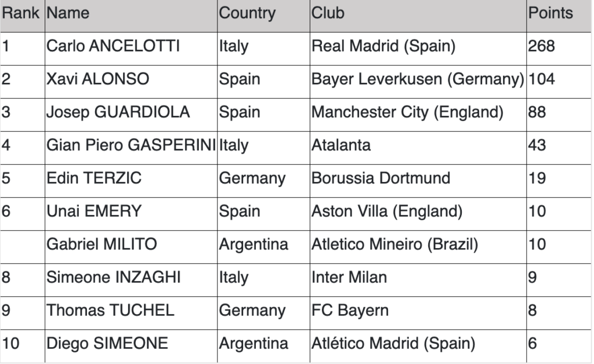Viewport: 594px width, 364px height.
Task: Click the Manchester City (England) cell
Action: click(x=418, y=115)
